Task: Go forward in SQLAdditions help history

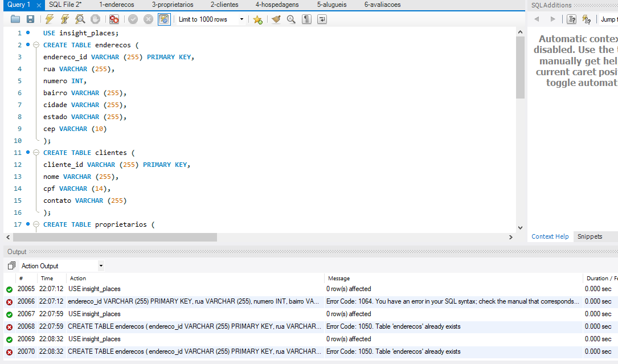Action: [x=552, y=19]
